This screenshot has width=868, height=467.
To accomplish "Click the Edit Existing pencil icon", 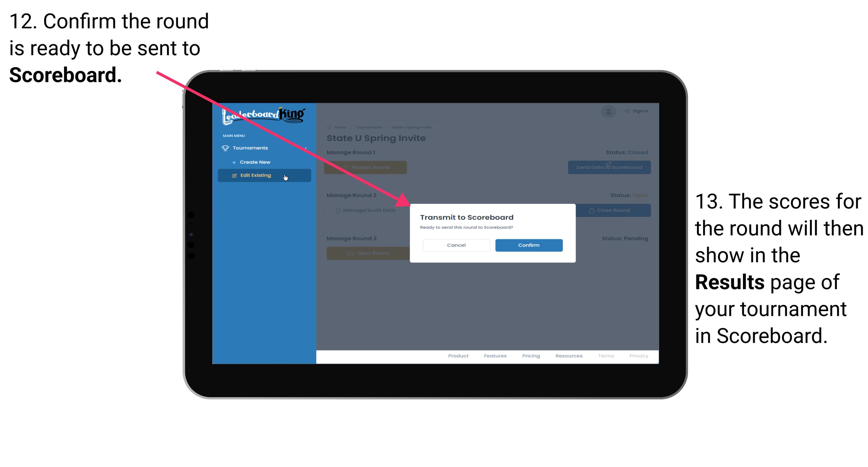I will point(234,175).
